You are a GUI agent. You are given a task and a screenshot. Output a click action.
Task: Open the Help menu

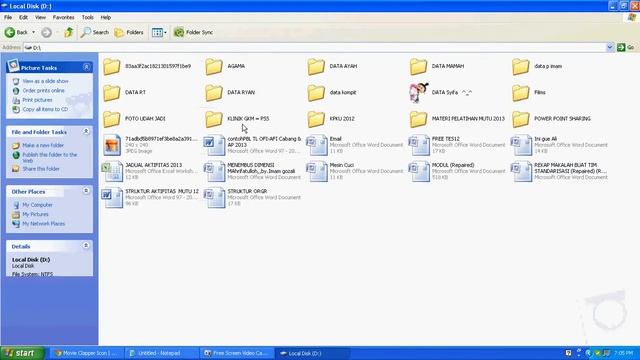point(106,18)
